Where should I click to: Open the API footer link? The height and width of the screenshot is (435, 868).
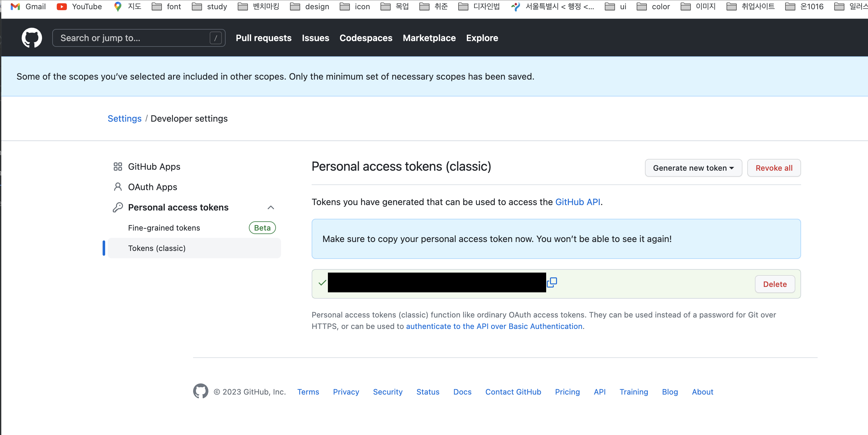tap(600, 392)
